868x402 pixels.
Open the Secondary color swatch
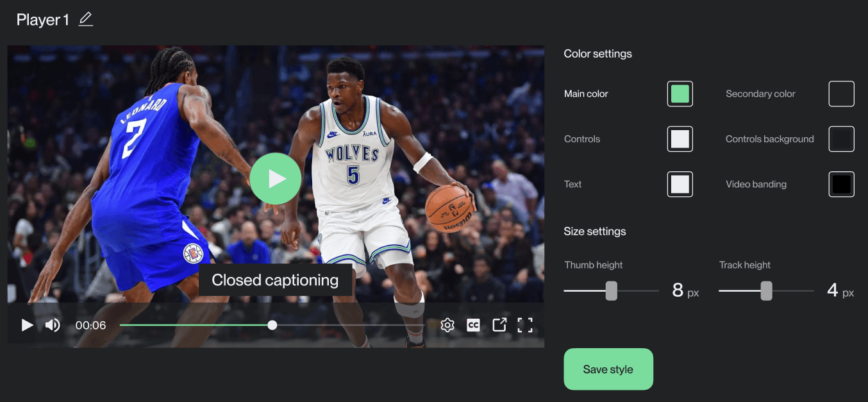[x=842, y=94]
